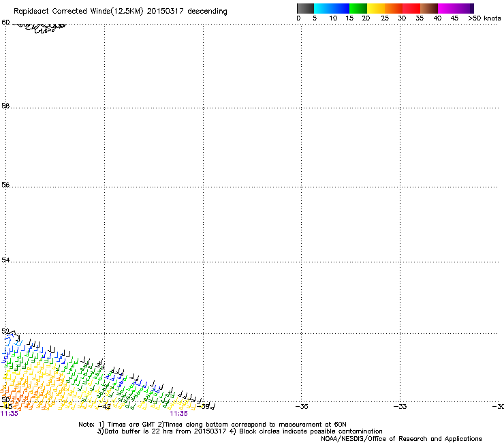Click the longitude label '-36'
Viewport: 504px width, 443px height.
(302, 407)
